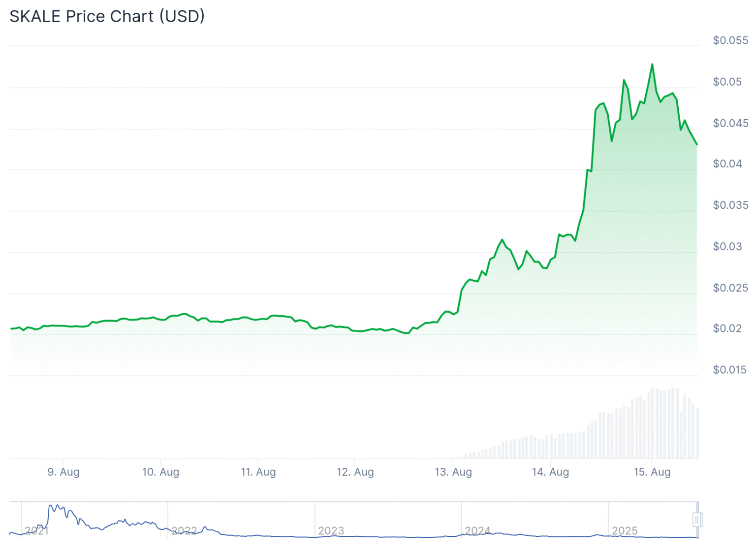The image size is (756, 552).
Task: Click the $0.015 price axis label
Action: coord(729,369)
